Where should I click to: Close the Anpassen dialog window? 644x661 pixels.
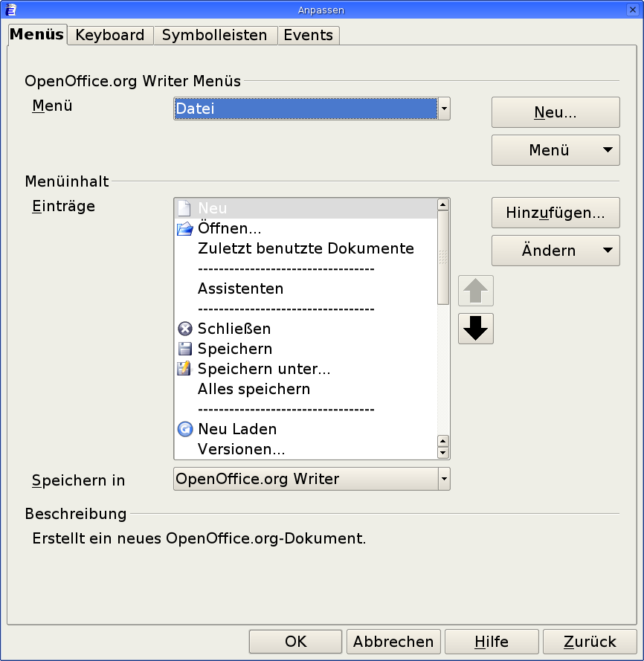(632, 9)
